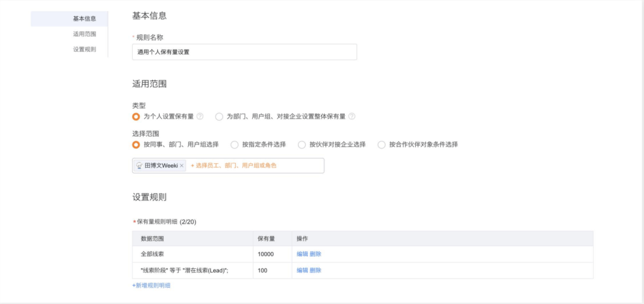Delete the 潜在线索(Lead) rule row

pos(316,270)
